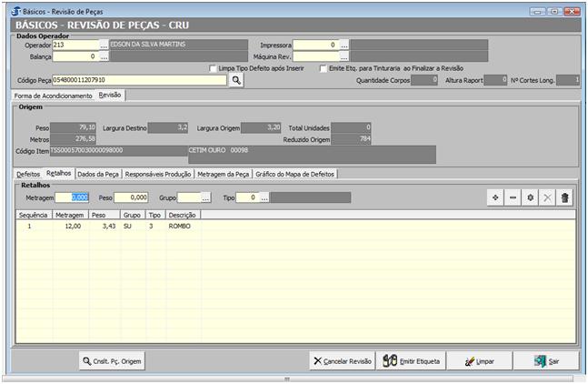Click the Sair exit button
The height and width of the screenshot is (384, 588).
[x=546, y=361]
